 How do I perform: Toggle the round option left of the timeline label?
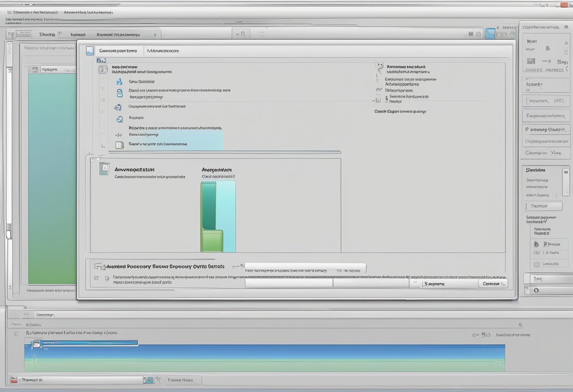click(x=17, y=333)
